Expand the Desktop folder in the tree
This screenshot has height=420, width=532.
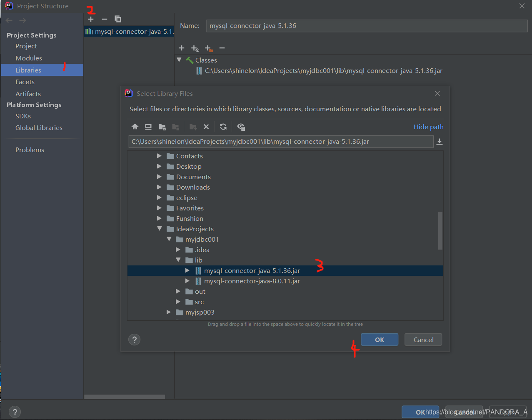click(x=159, y=166)
